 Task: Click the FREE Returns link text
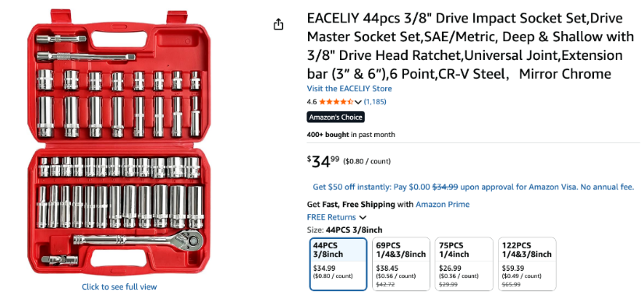(331, 217)
